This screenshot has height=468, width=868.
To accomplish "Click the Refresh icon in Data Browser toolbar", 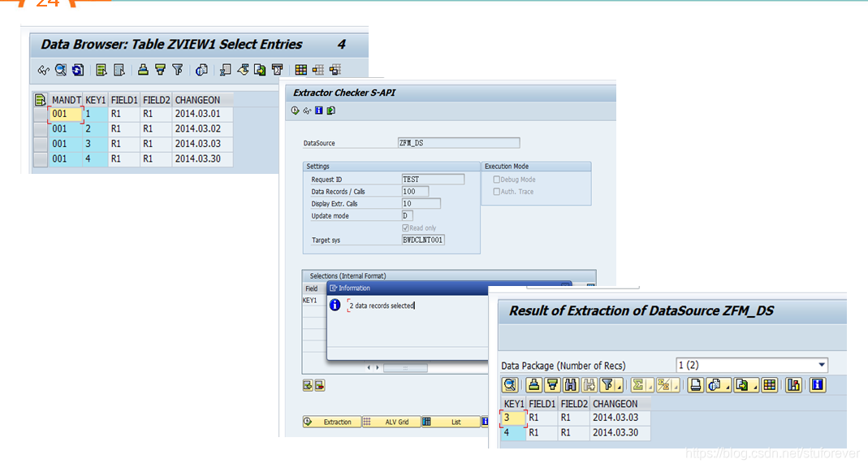I will point(78,70).
